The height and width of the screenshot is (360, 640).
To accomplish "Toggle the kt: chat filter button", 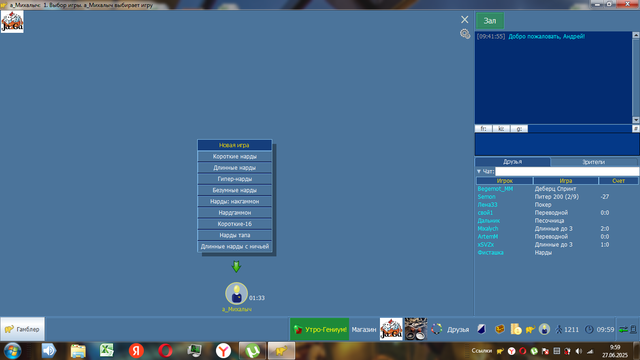I will pos(501,129).
